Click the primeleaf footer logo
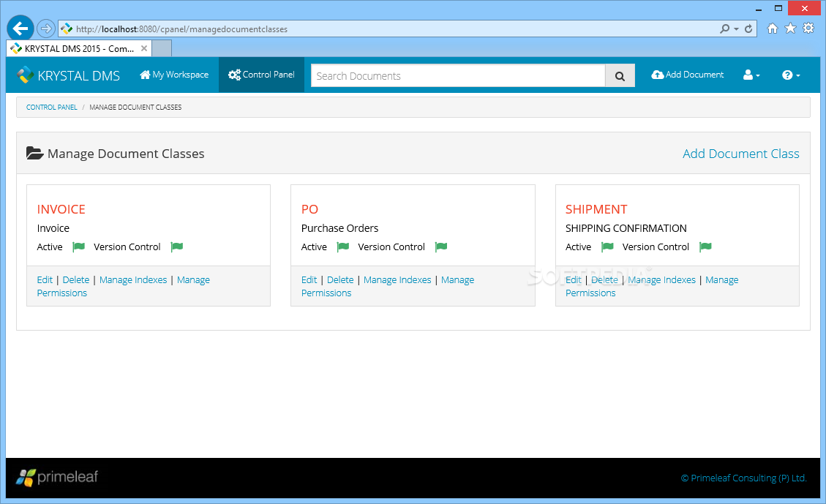826x504 pixels. 57,477
